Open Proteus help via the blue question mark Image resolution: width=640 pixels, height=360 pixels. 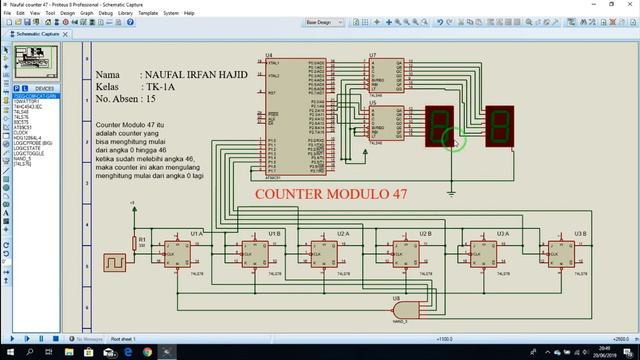click(x=130, y=22)
